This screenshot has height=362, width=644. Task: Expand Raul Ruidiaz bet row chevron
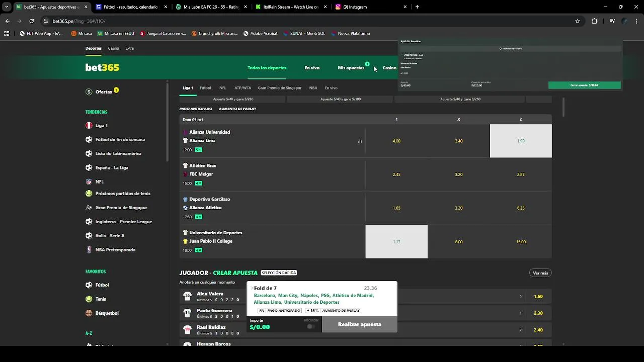coord(520,330)
